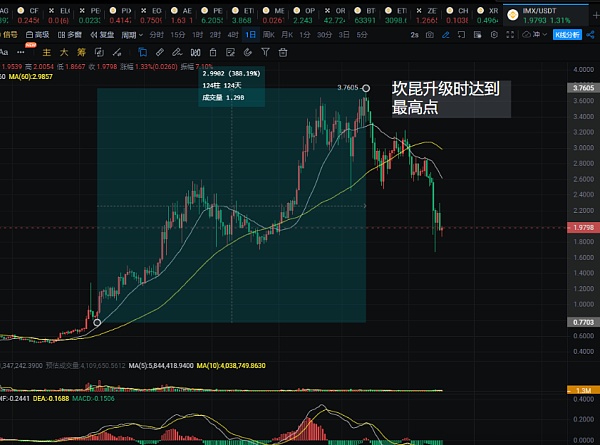600x445 pixels.
Task: Select the IMX/USDT symbol tab
Action: pos(546,15)
